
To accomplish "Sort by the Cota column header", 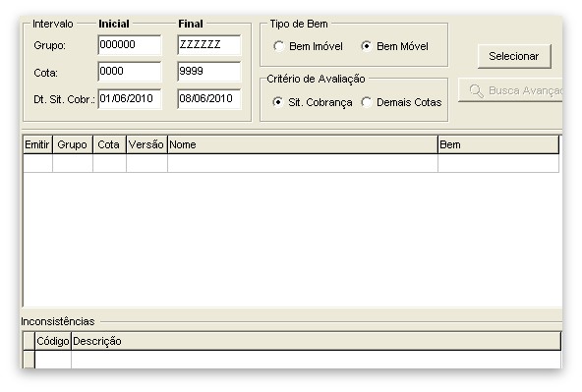I will click(x=109, y=144).
